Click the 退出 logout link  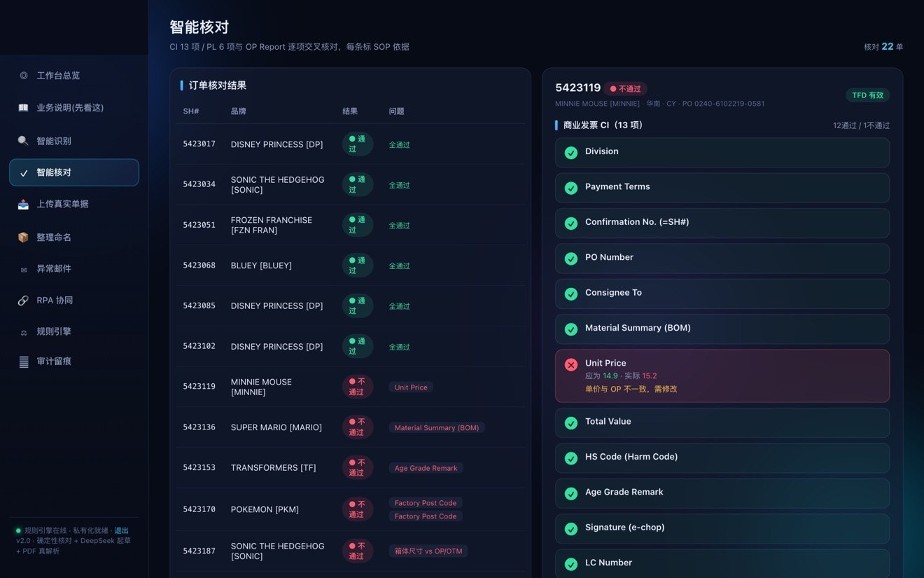tap(122, 530)
